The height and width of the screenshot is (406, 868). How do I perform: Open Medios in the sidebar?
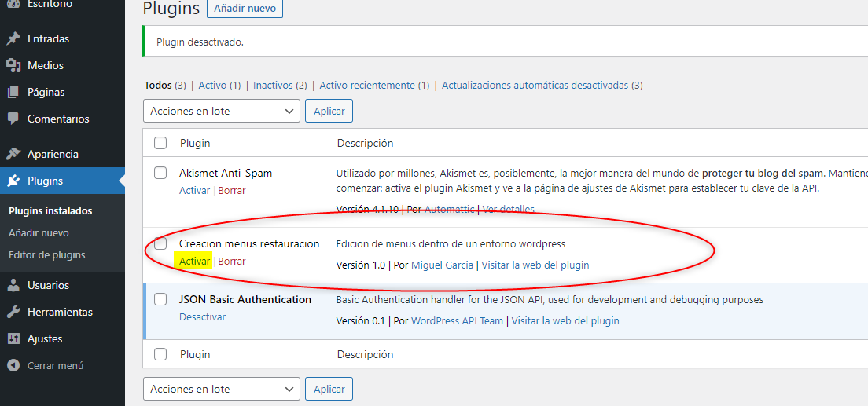click(46, 65)
